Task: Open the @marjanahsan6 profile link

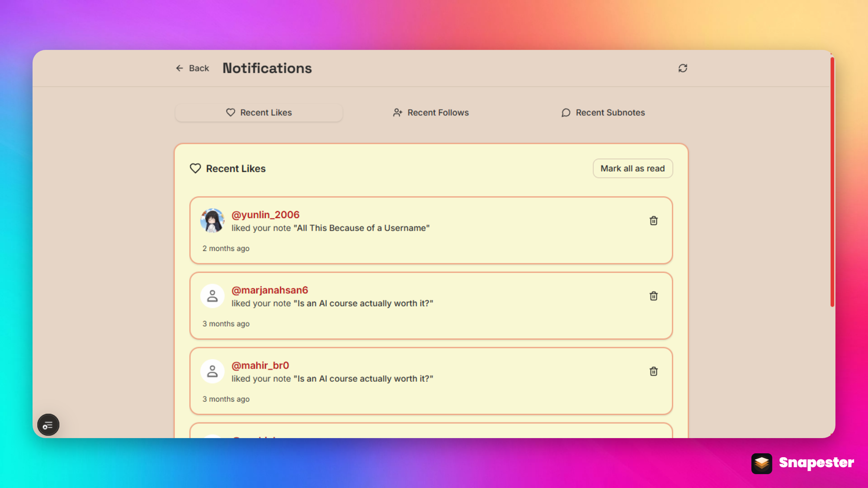Action: coord(270,290)
